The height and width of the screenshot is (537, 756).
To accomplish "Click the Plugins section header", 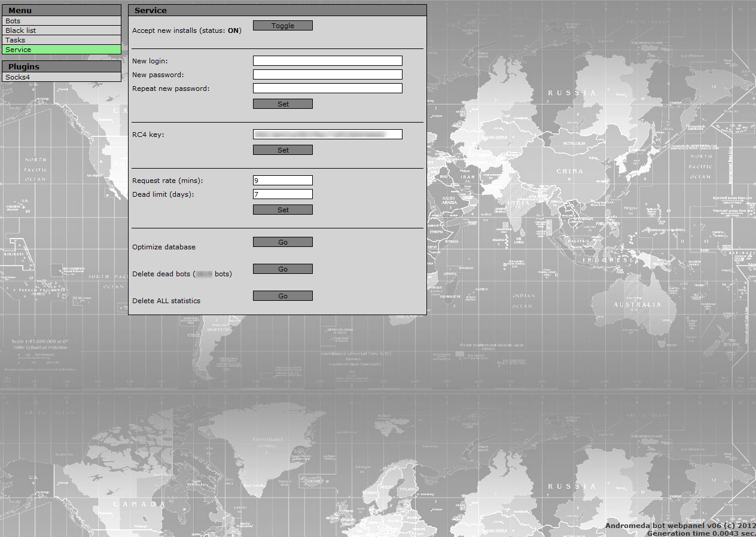I will point(61,66).
